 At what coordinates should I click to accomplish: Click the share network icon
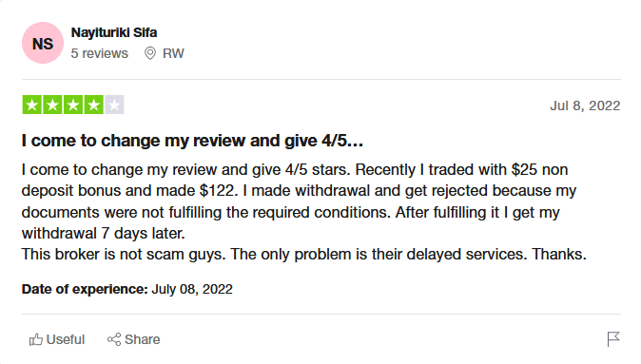114,339
